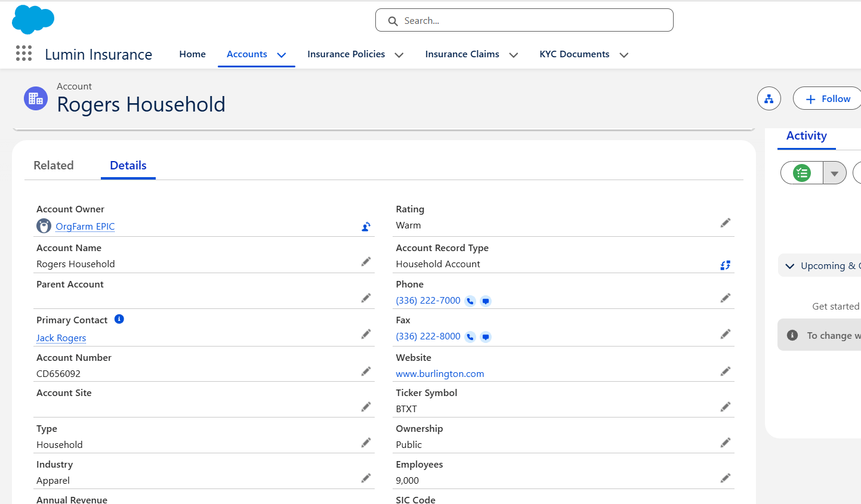The image size is (861, 504).
Task: Edit Ticker Symbol pencil icon
Action: [x=726, y=407]
